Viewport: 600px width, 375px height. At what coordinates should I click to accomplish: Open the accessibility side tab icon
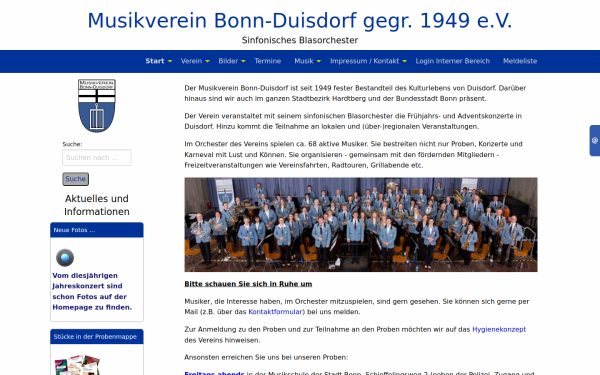[595, 140]
